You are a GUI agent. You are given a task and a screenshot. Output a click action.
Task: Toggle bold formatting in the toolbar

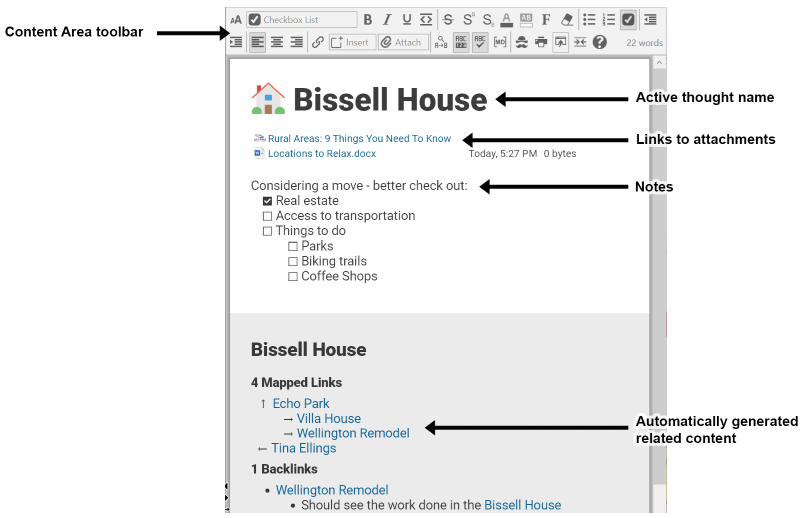tap(368, 19)
